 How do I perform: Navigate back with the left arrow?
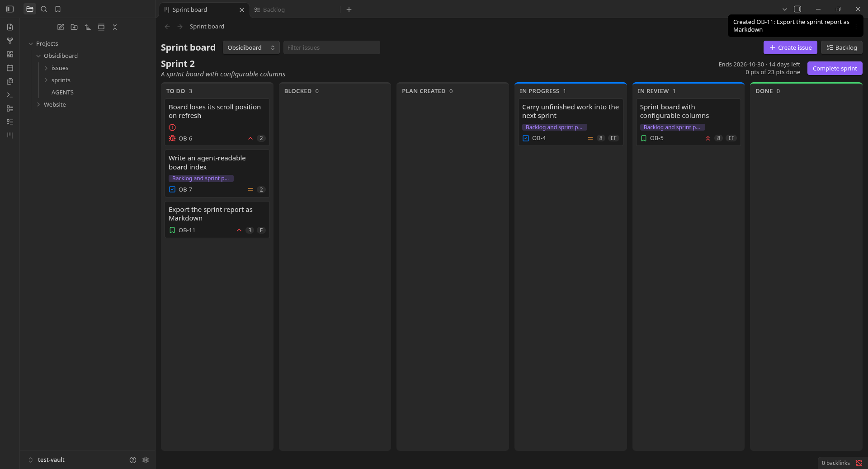167,27
